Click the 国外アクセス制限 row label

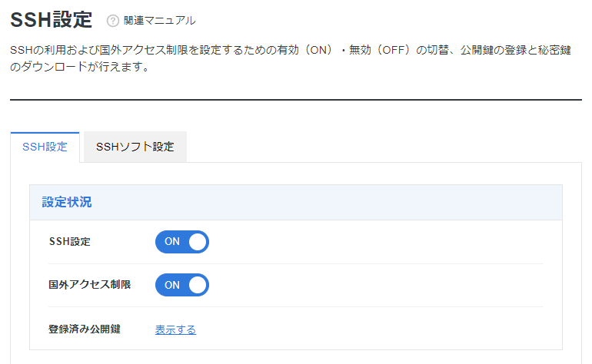click(89, 284)
